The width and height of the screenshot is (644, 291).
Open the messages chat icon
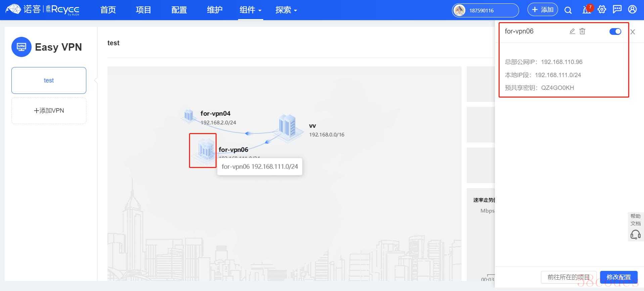point(617,10)
